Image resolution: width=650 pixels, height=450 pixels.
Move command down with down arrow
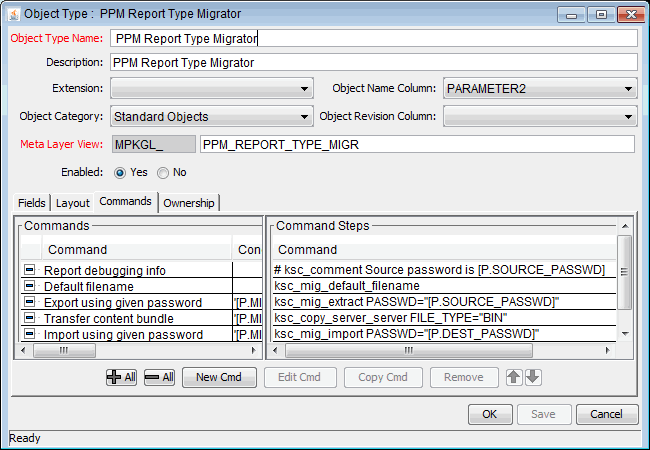(x=533, y=377)
